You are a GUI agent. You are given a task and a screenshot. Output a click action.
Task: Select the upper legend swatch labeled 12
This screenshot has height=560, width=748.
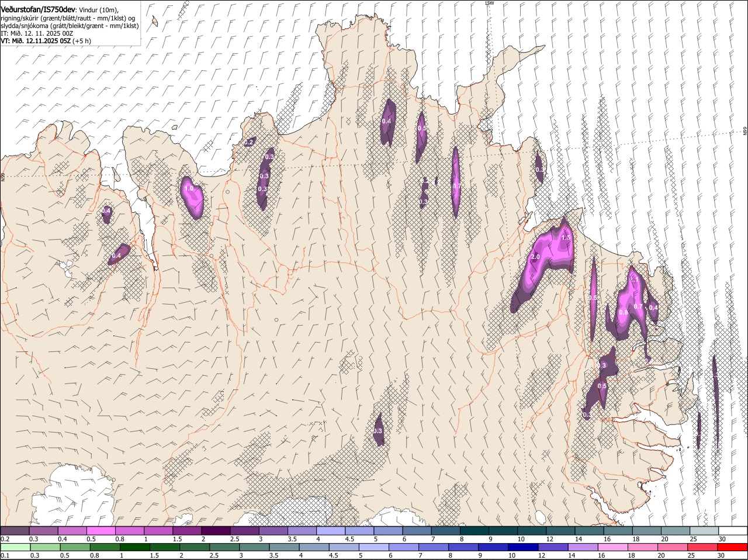point(560,530)
